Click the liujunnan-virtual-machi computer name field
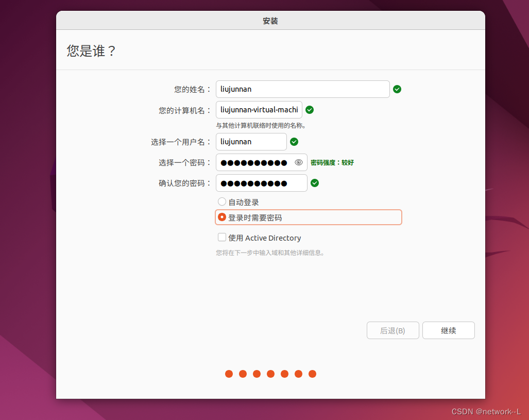This screenshot has width=529, height=420. pyautogui.click(x=259, y=110)
